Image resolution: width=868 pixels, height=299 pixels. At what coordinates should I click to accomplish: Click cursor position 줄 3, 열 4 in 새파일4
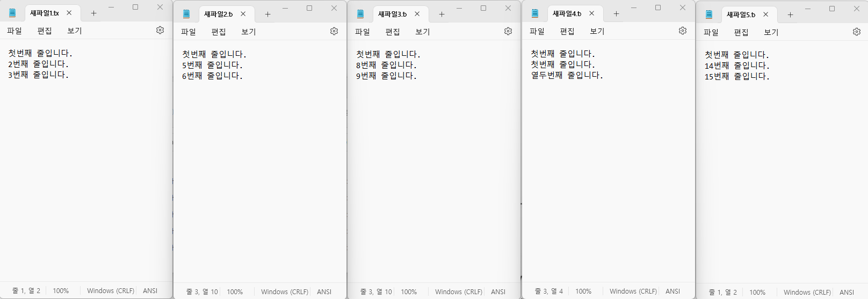pos(549,291)
